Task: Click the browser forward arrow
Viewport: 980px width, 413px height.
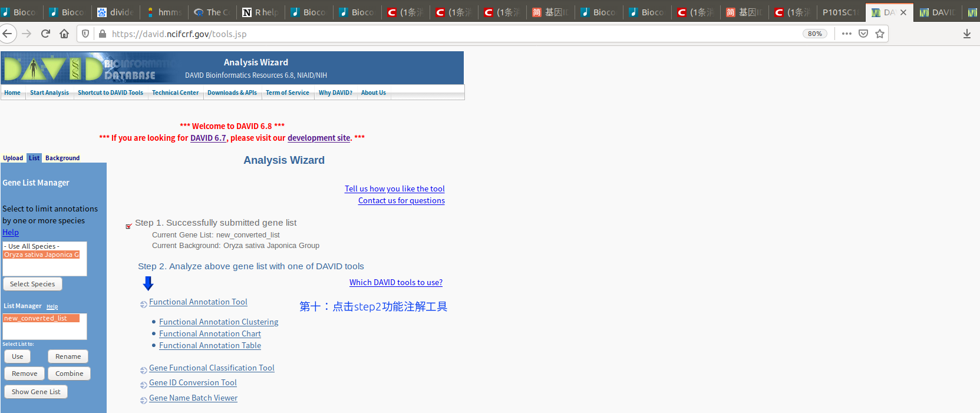Action: tap(27, 34)
